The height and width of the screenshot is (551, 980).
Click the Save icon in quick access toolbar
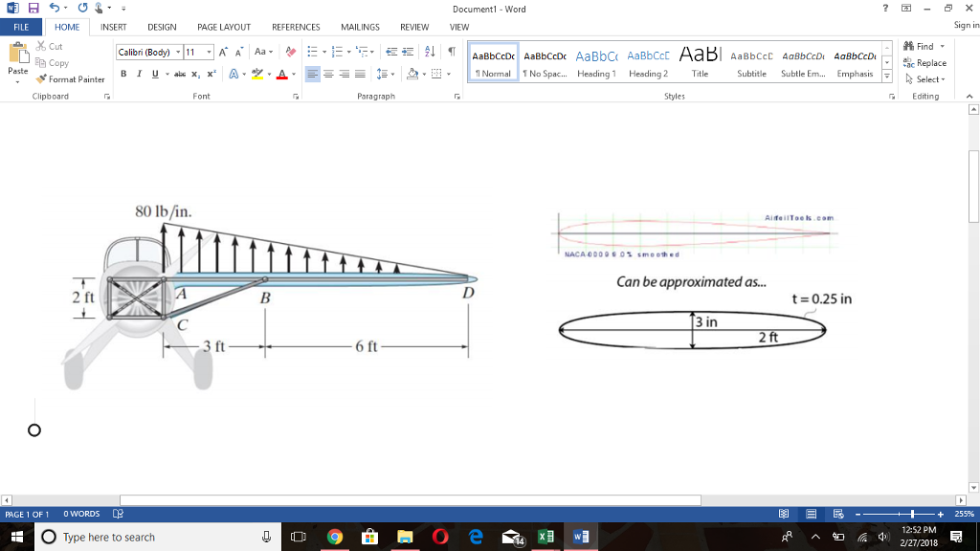(x=32, y=9)
